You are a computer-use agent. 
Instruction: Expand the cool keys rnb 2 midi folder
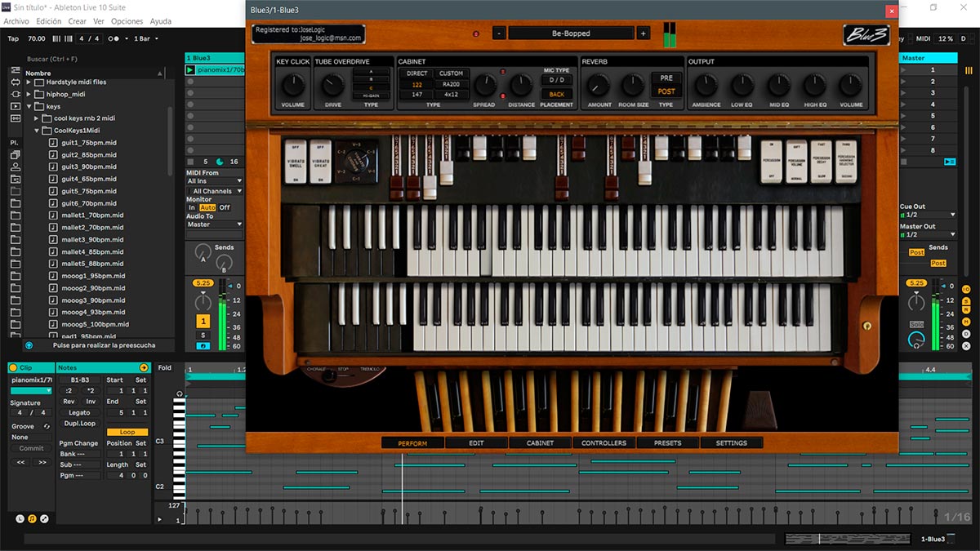(x=38, y=118)
